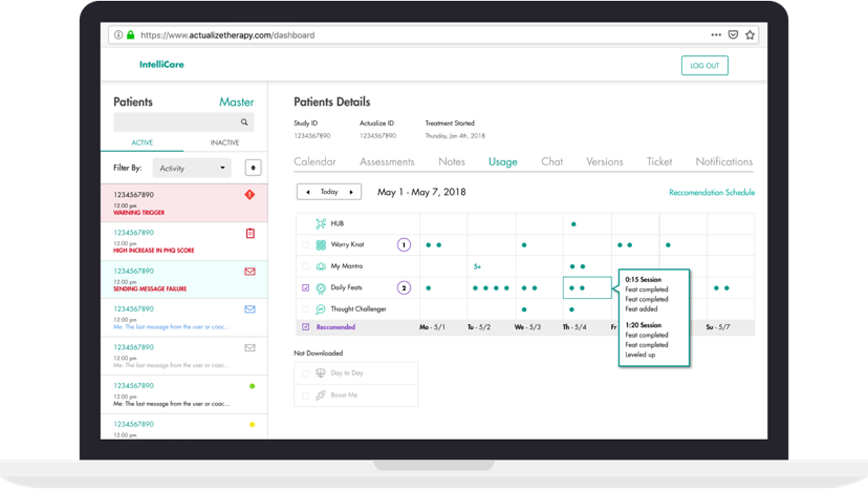Click the Su - 5/7 day header
868x489 pixels.
[x=719, y=327]
